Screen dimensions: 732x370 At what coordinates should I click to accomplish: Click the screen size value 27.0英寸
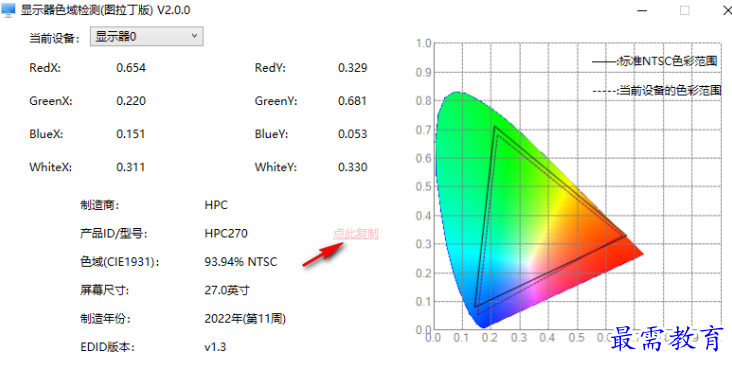[227, 291]
